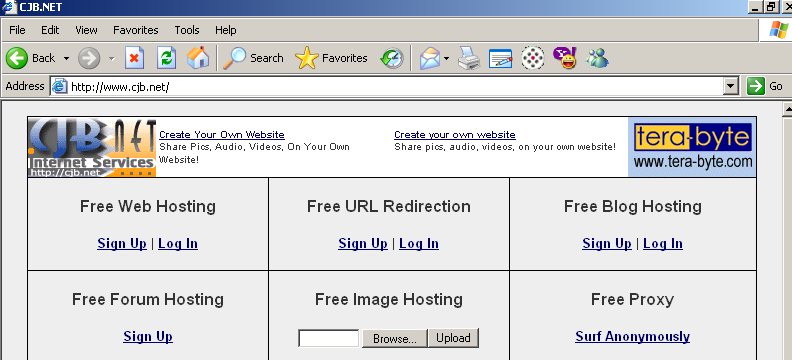Click the page icon in the address bar

click(x=60, y=87)
